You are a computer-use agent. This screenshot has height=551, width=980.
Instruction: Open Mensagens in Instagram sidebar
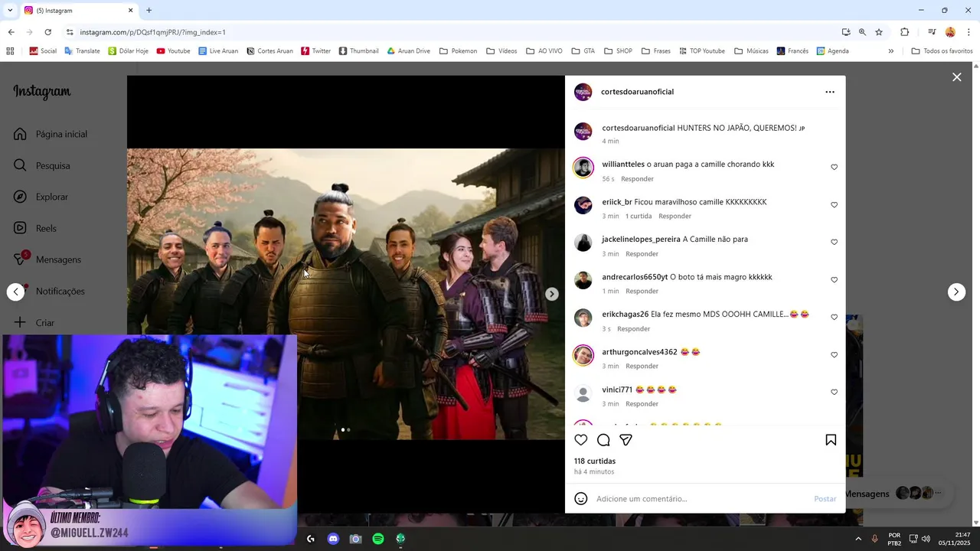(47, 259)
